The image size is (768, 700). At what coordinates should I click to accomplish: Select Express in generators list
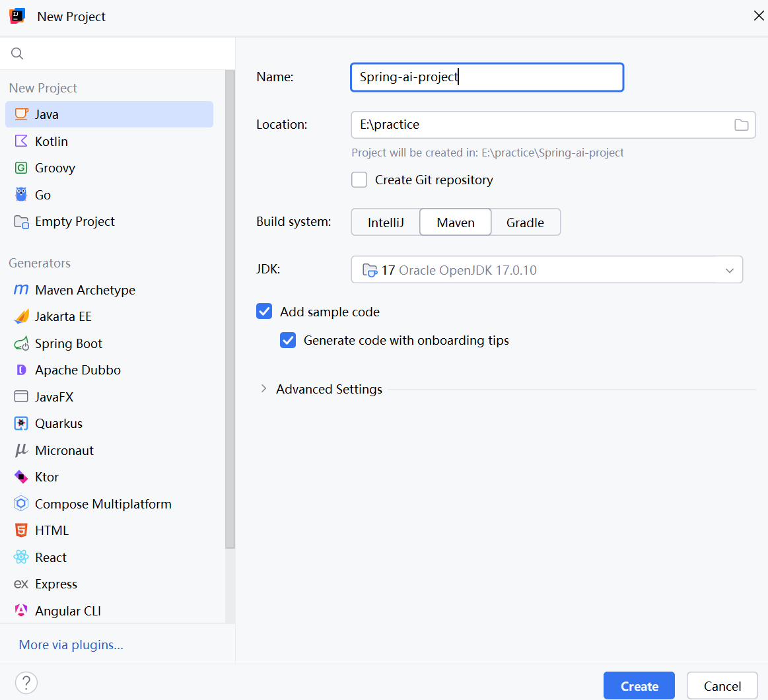coord(109,584)
